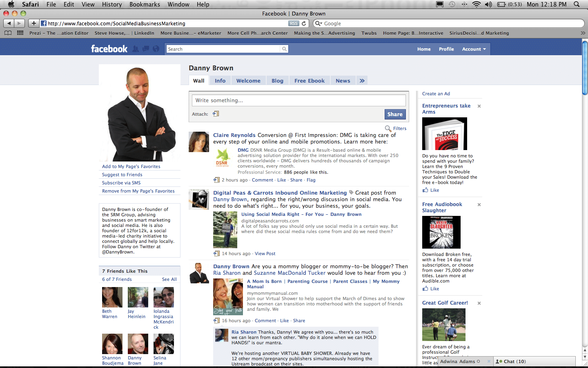588x368 pixels.
Task: Click inside the Write something field
Action: (298, 100)
